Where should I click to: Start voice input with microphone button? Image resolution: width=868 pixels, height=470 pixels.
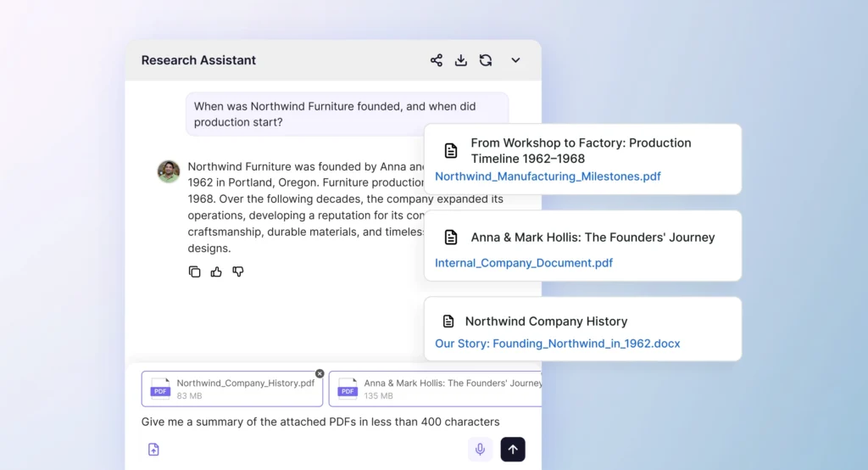(x=480, y=450)
